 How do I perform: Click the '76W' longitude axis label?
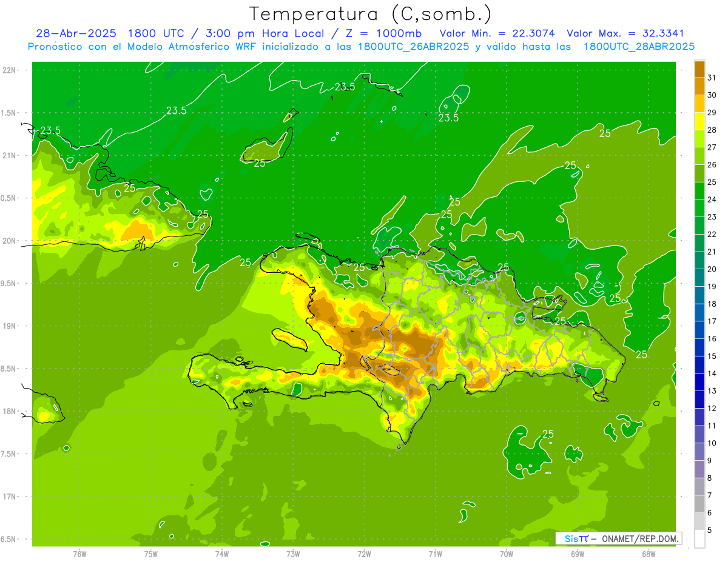(x=79, y=554)
